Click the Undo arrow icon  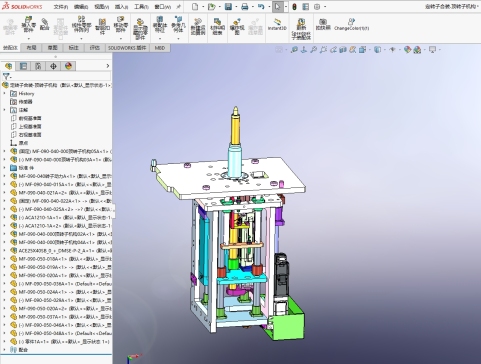coord(261,7)
